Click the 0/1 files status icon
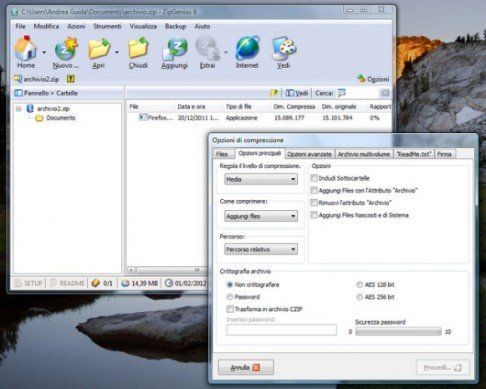 click(x=96, y=283)
